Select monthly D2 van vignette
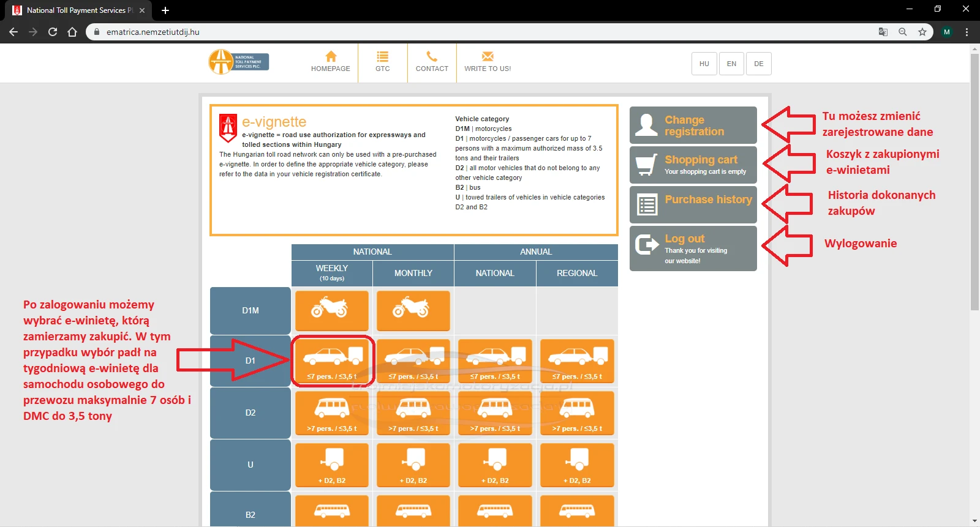 [x=413, y=413]
